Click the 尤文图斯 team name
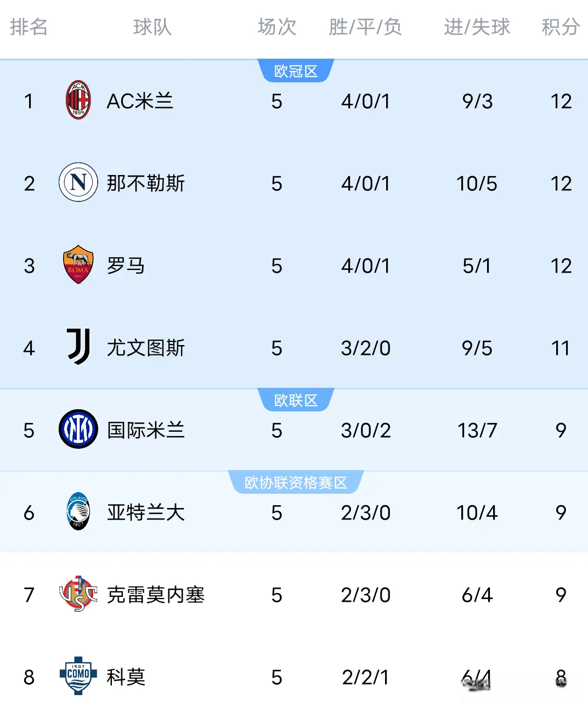The height and width of the screenshot is (711, 588). pyautogui.click(x=145, y=348)
